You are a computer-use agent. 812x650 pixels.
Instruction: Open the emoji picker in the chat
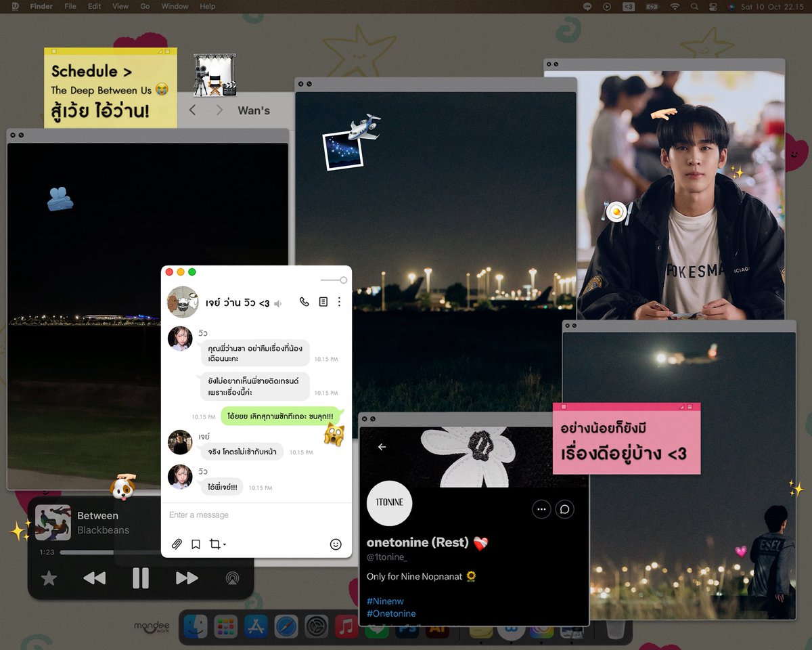[x=336, y=544]
